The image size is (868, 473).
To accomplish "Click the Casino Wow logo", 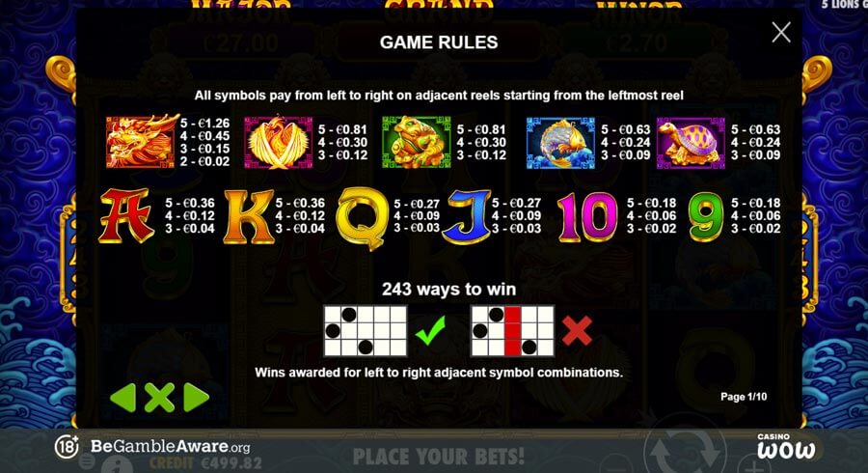I will point(786,446).
